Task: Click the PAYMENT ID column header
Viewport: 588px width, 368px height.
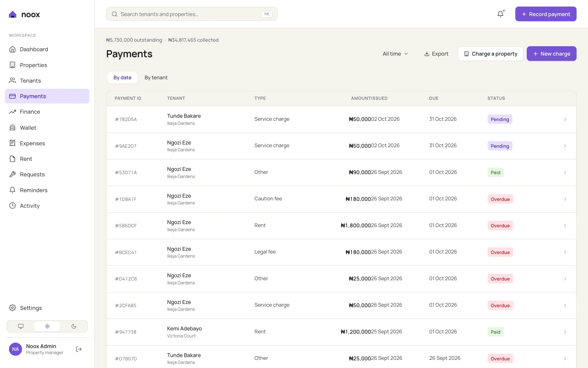Action: click(x=128, y=98)
